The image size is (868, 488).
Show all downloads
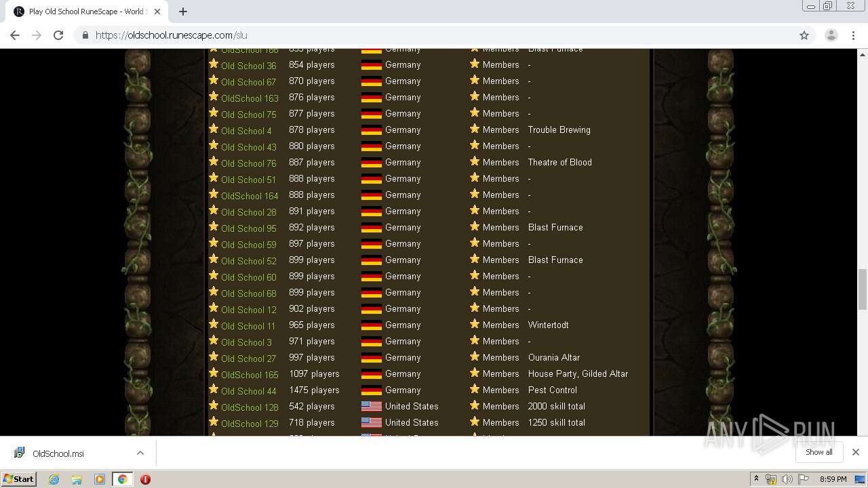tap(818, 452)
